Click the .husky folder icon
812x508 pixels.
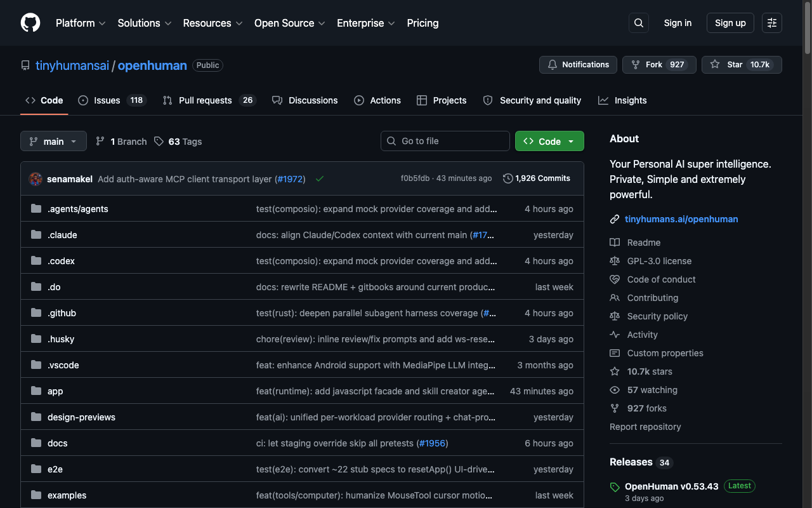[x=36, y=339]
